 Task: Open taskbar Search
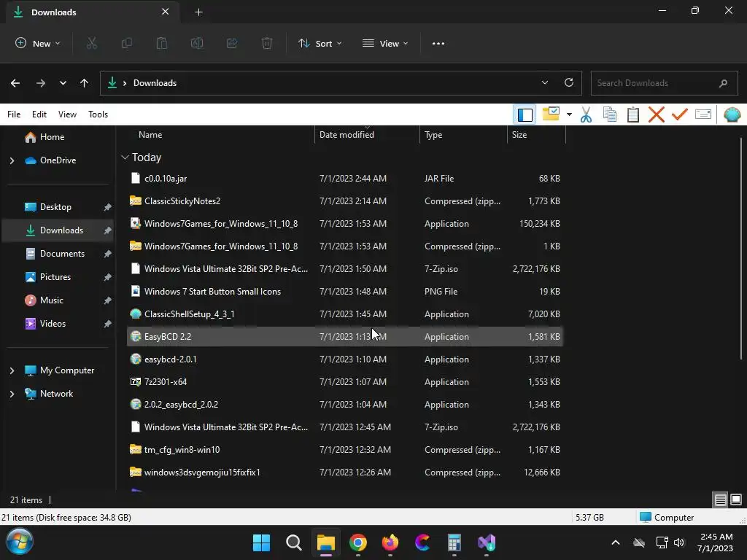click(x=293, y=542)
